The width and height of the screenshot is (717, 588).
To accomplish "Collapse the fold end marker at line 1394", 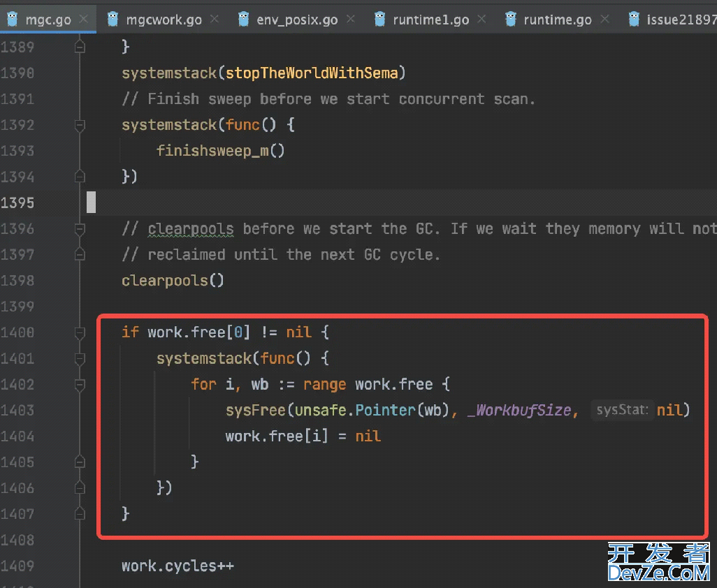I will click(80, 177).
